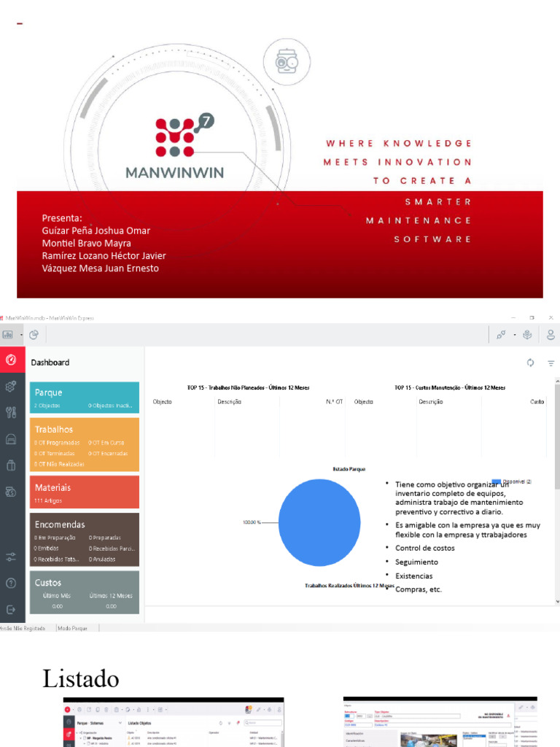Click the 'N.º OT' column header
The image size is (560, 747).
tap(334, 402)
